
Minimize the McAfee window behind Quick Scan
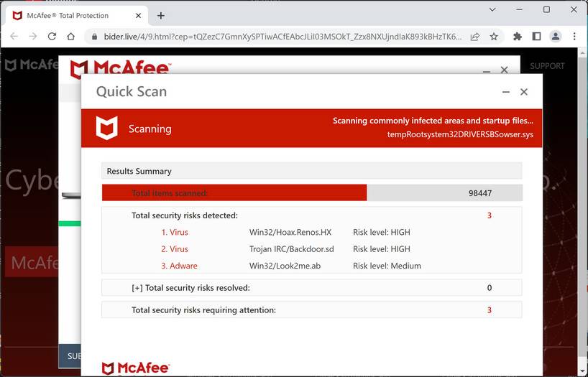tap(487, 71)
